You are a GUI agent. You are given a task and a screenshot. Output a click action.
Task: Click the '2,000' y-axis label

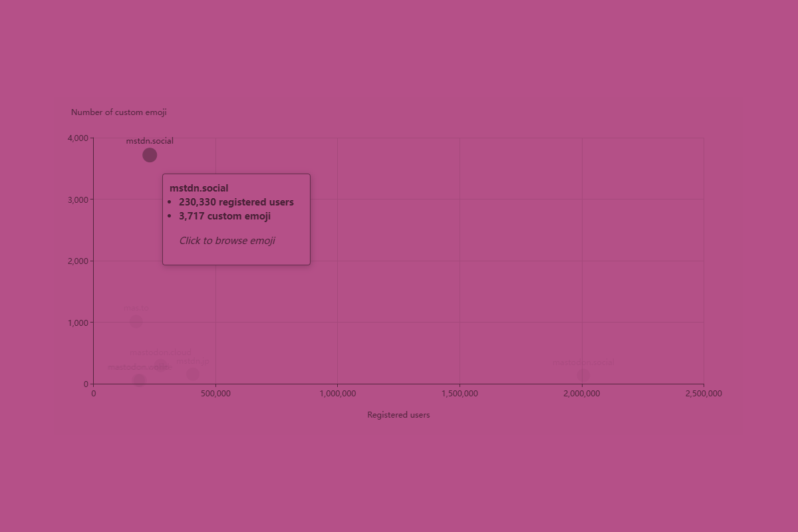click(x=78, y=261)
